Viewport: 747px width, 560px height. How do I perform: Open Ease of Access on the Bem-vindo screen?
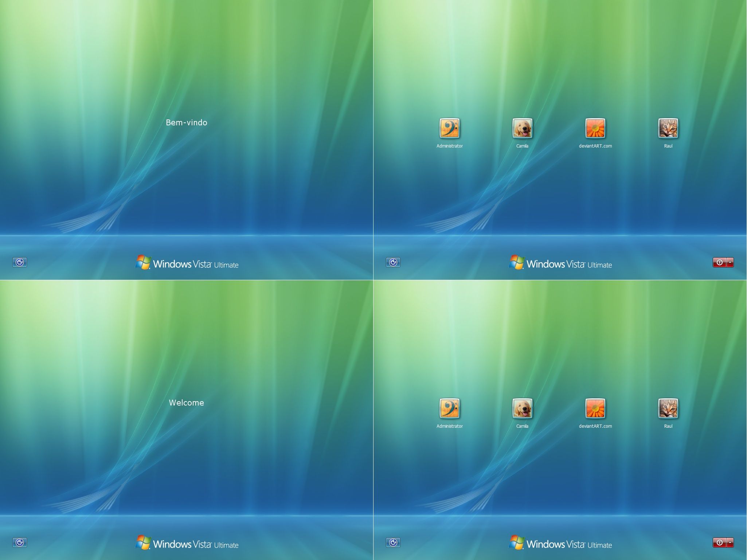coord(20,262)
